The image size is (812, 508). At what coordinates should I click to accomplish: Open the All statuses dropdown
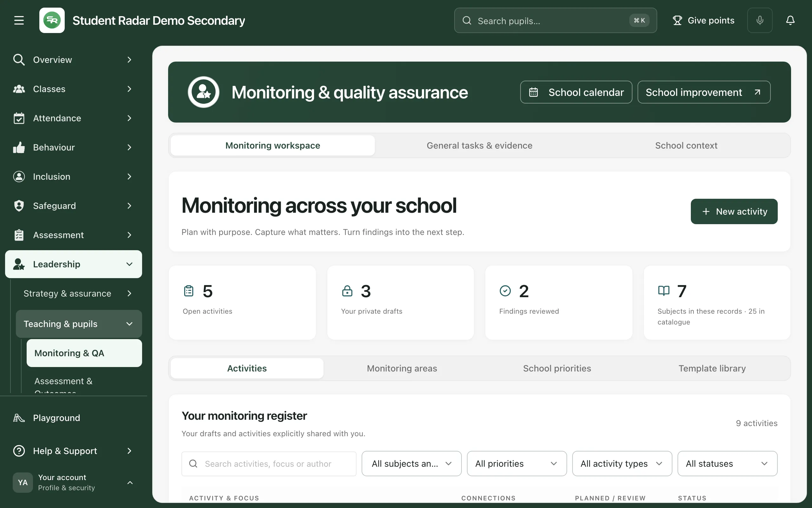tap(727, 464)
